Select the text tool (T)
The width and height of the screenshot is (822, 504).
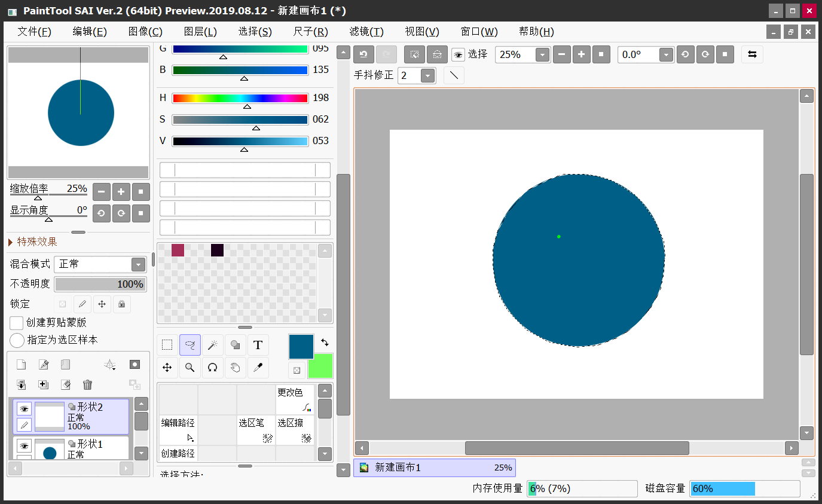click(258, 345)
